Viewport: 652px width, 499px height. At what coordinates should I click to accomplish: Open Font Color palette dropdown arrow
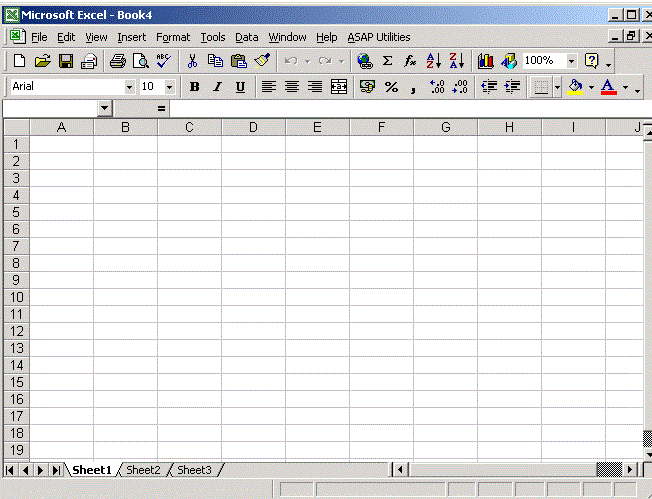click(x=625, y=87)
